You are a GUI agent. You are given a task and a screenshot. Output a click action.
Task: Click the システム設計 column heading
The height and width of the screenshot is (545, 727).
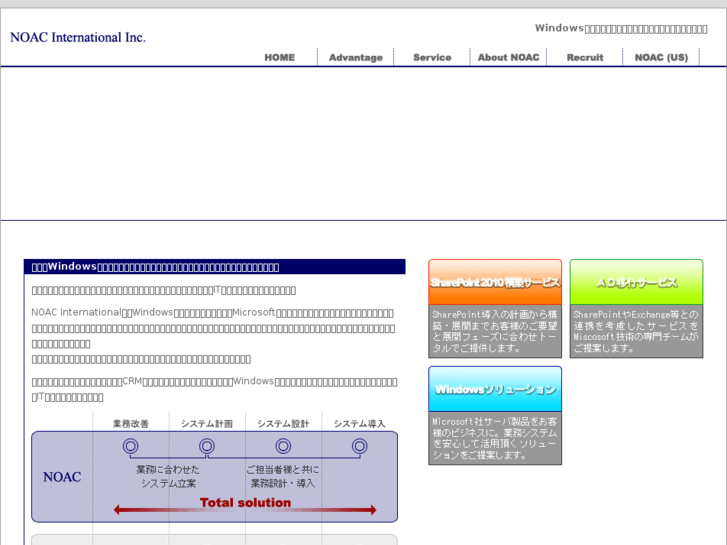pyautogui.click(x=283, y=423)
